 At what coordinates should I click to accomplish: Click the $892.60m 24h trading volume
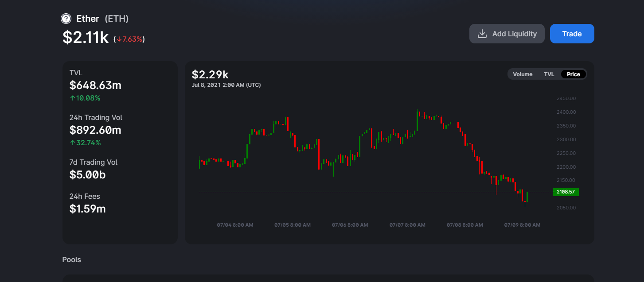pyautogui.click(x=95, y=130)
